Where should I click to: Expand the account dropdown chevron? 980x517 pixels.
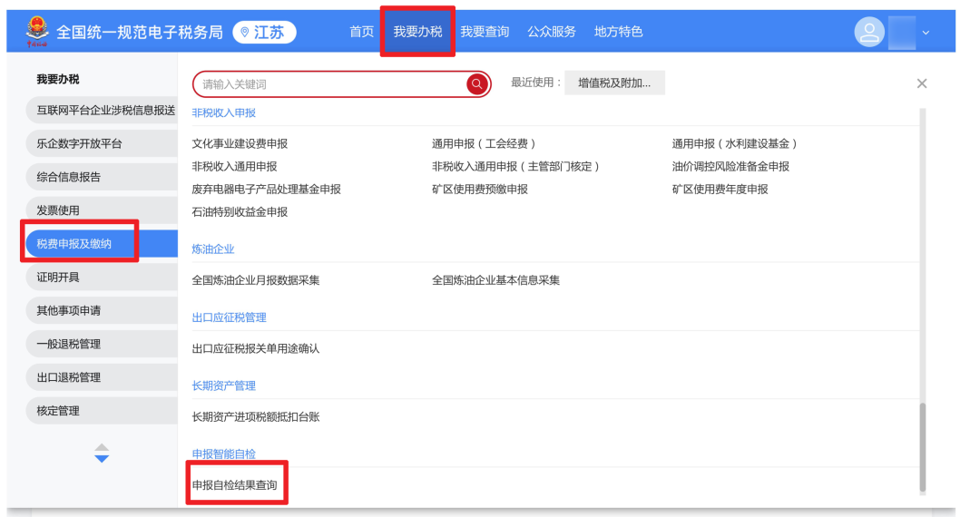click(926, 33)
